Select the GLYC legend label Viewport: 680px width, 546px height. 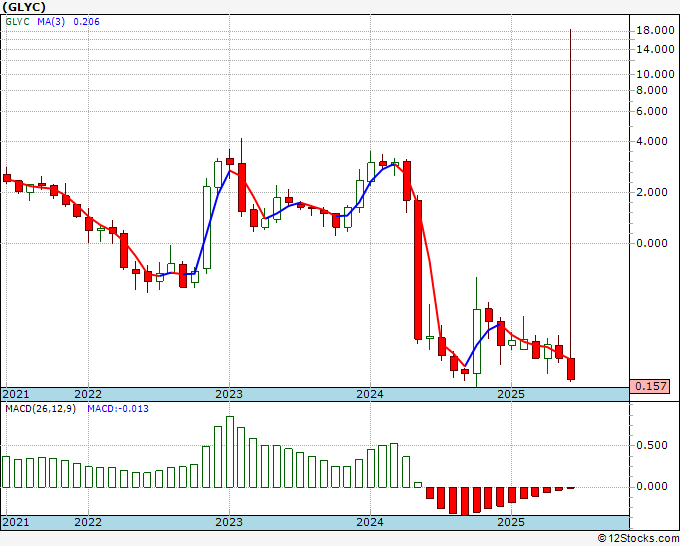point(17,22)
